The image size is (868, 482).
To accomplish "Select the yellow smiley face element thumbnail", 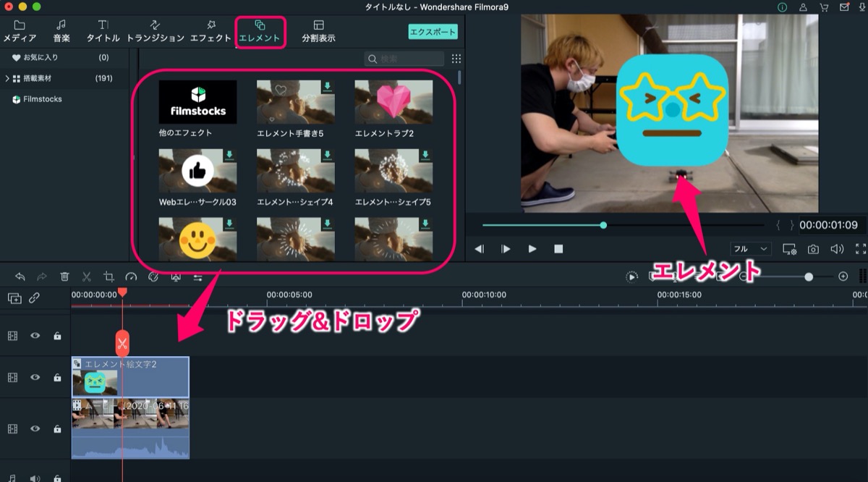I will point(197,240).
